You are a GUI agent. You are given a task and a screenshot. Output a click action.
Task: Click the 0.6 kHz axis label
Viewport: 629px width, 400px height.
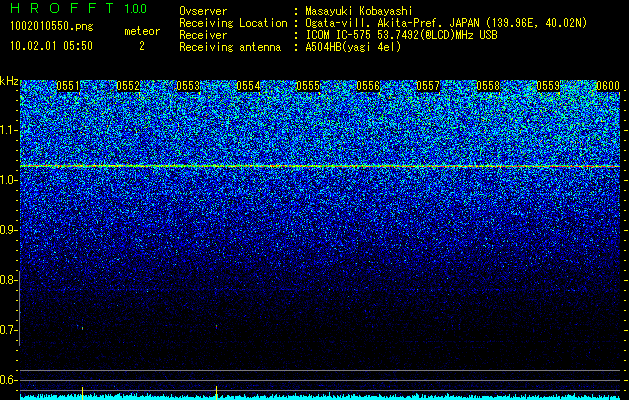8,380
